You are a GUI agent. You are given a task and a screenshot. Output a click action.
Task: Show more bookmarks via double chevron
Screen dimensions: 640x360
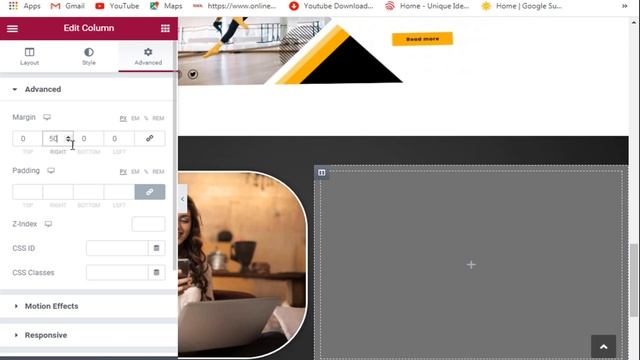[624, 6]
